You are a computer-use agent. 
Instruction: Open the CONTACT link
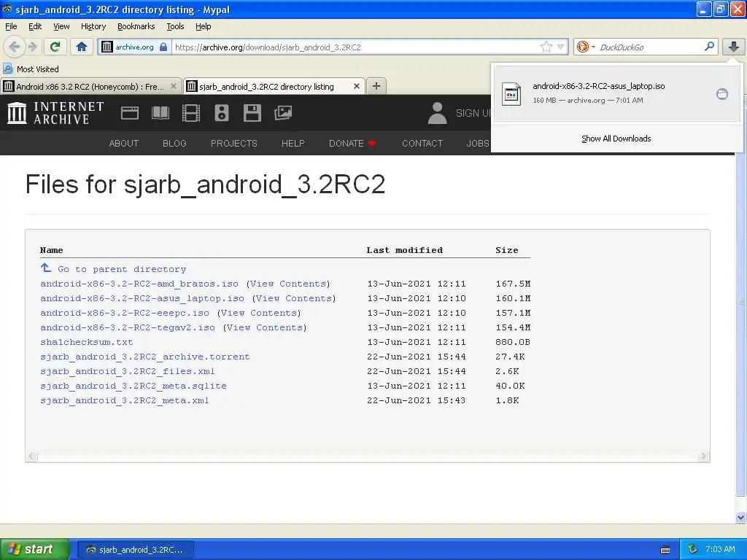[x=422, y=144]
